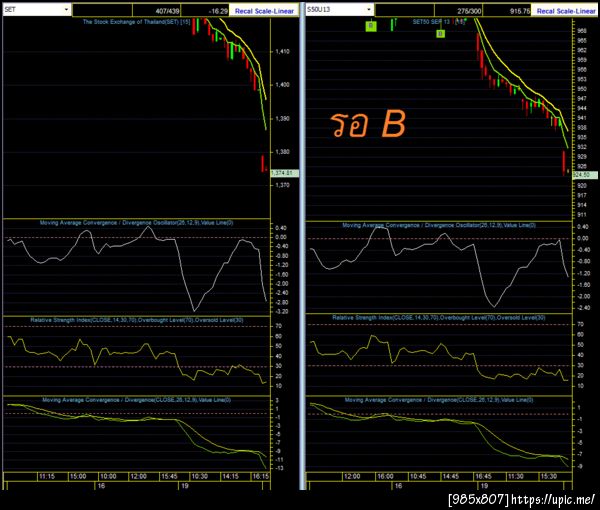The width and height of the screenshot is (600, 510).
Task: Click the 16:45 time label on the S50U13 time axis
Action: [x=483, y=476]
